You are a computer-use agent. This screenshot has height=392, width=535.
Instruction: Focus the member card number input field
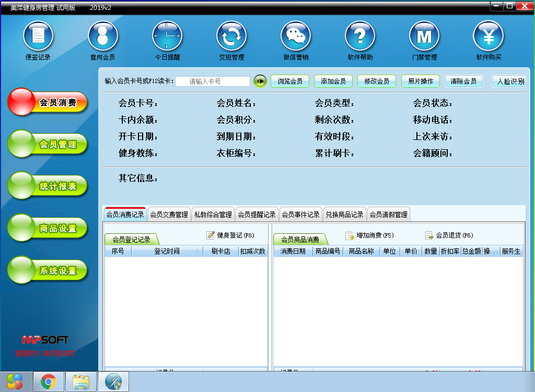point(213,81)
